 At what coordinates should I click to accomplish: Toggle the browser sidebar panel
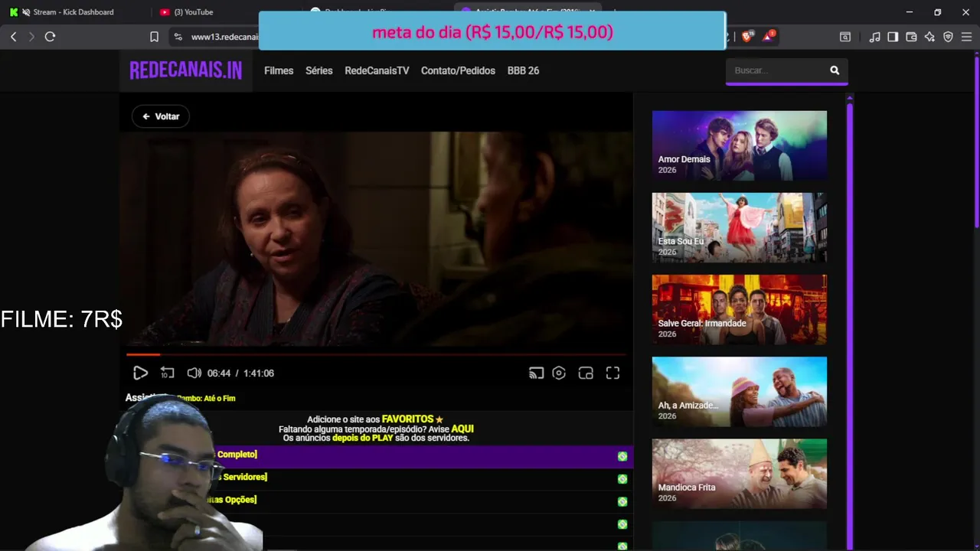[x=893, y=37]
